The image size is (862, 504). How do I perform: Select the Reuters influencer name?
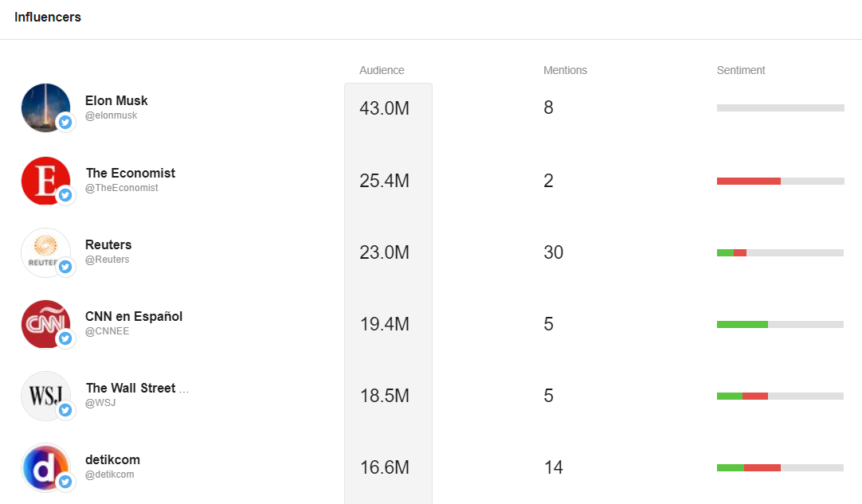coord(108,244)
